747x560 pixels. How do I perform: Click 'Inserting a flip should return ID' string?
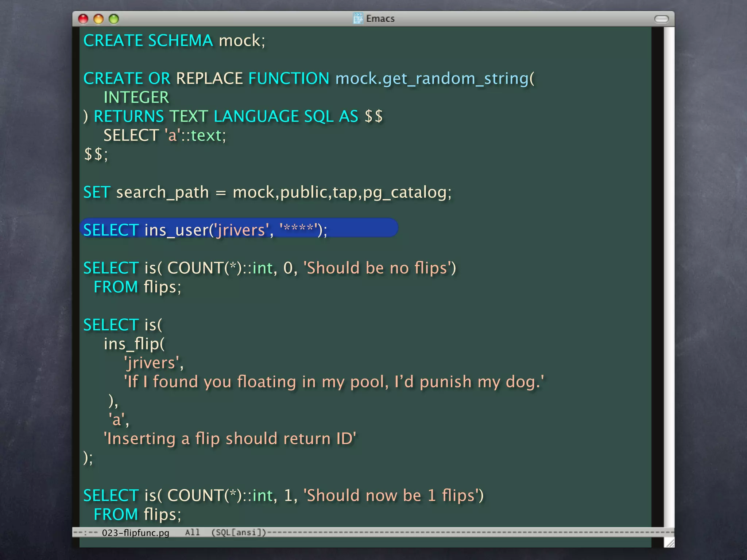pos(230,439)
